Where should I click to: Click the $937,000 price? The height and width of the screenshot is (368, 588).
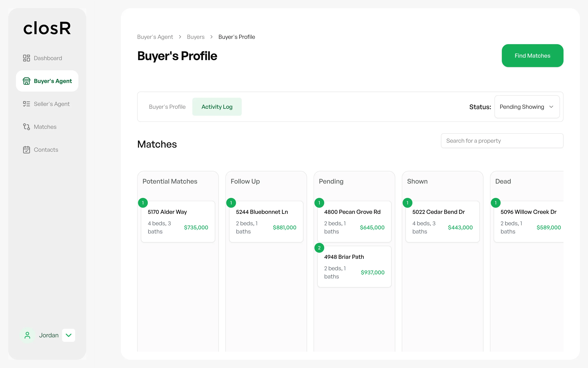coord(373,273)
